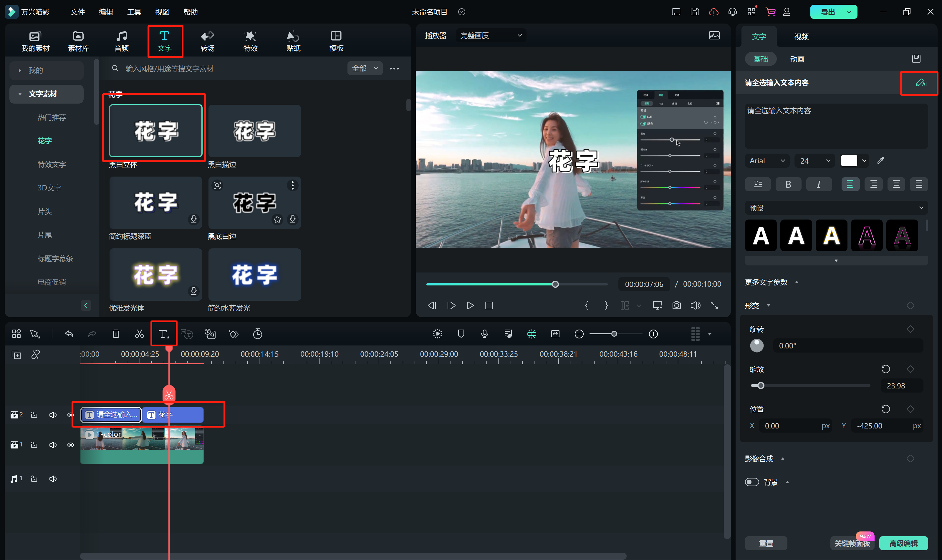This screenshot has width=942, height=560.
Task: Click the delete trash icon in timeline toolbar
Action: tap(116, 334)
